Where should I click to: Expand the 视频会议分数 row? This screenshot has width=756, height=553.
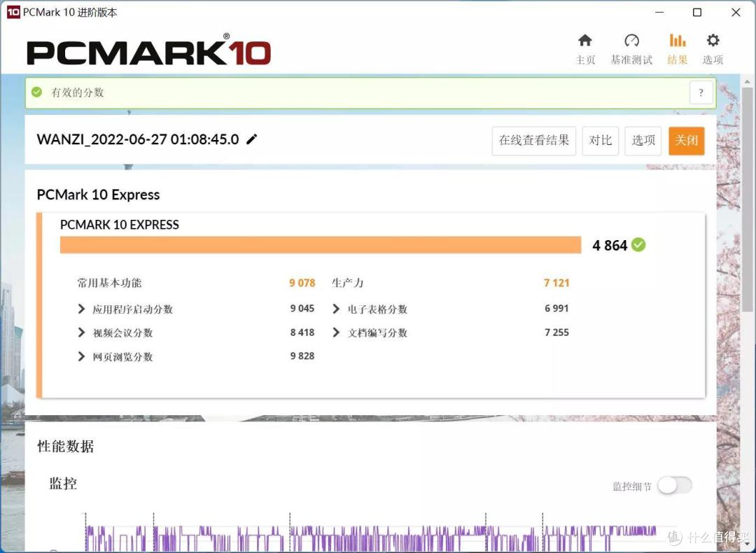(x=81, y=332)
